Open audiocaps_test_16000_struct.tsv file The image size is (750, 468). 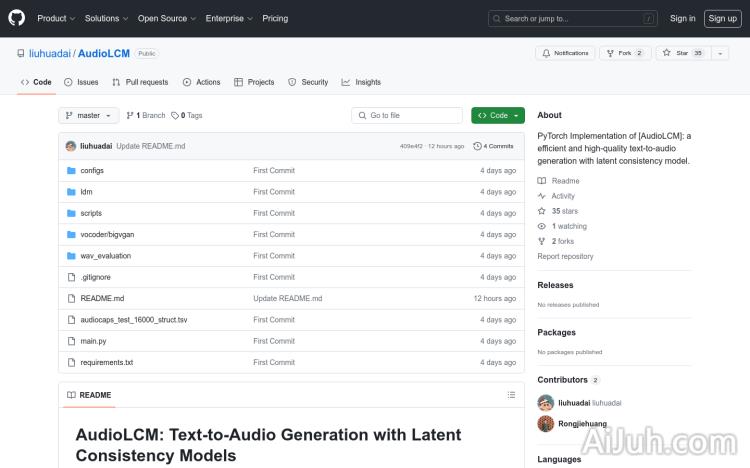click(x=134, y=320)
